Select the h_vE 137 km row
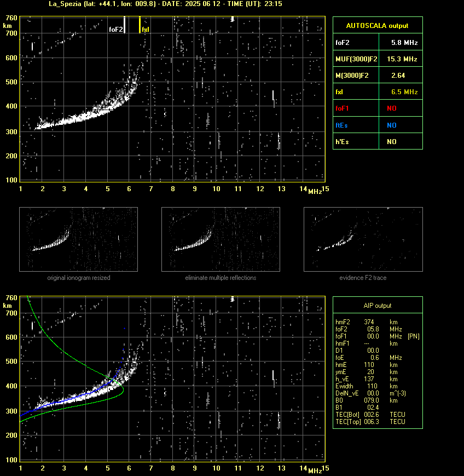The image size is (464, 476). pyautogui.click(x=367, y=379)
